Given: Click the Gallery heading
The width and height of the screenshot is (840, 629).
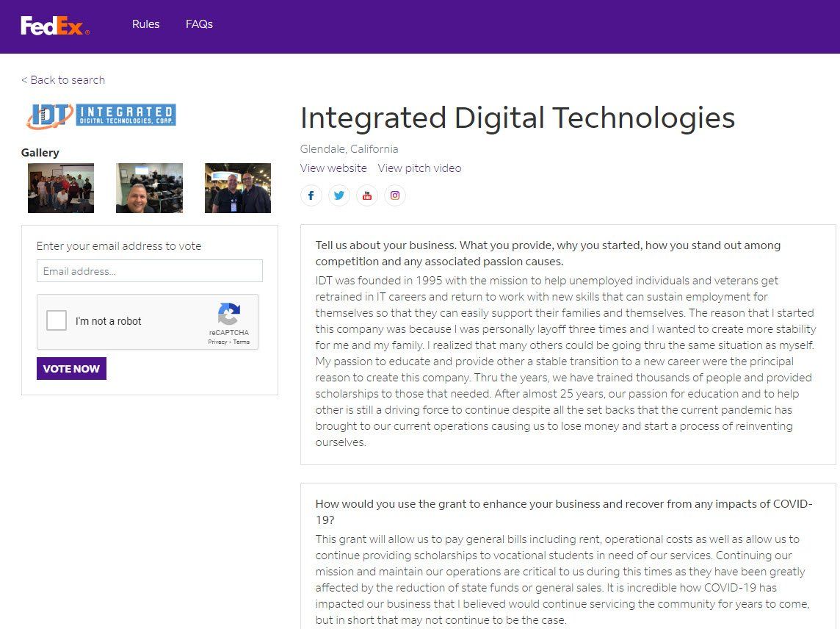Looking at the screenshot, I should click(x=40, y=153).
